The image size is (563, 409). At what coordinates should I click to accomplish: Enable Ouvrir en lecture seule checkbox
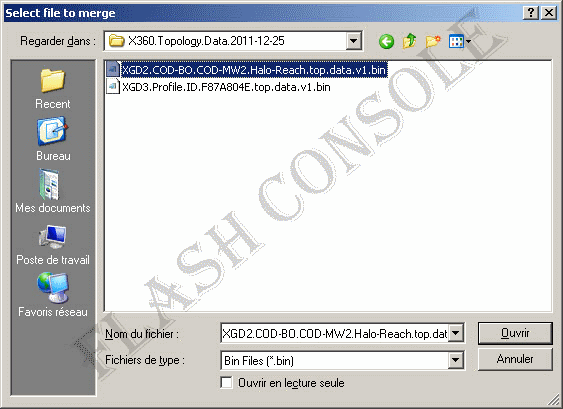pos(226,383)
